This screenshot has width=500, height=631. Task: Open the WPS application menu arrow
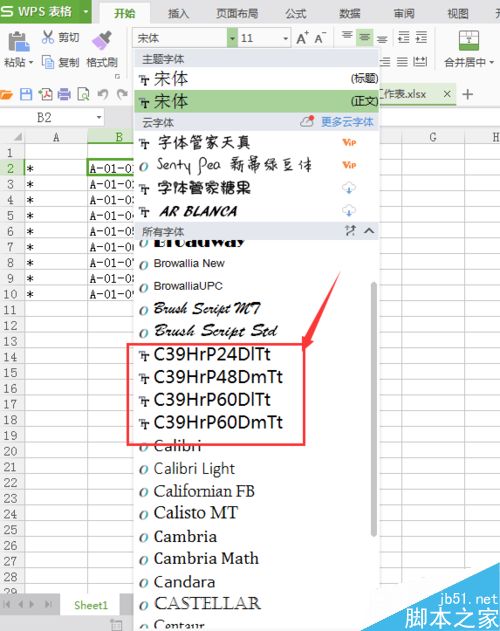tap(86, 11)
